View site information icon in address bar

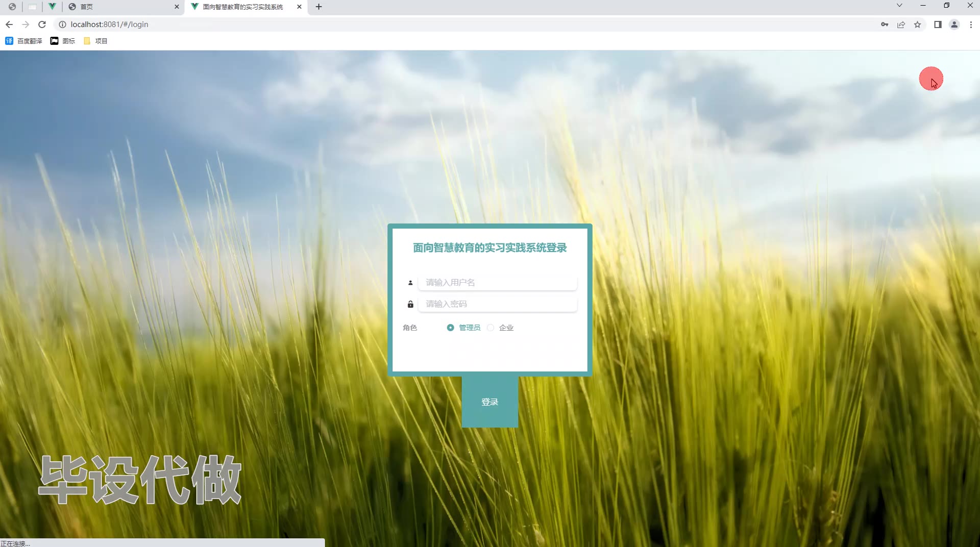point(62,24)
